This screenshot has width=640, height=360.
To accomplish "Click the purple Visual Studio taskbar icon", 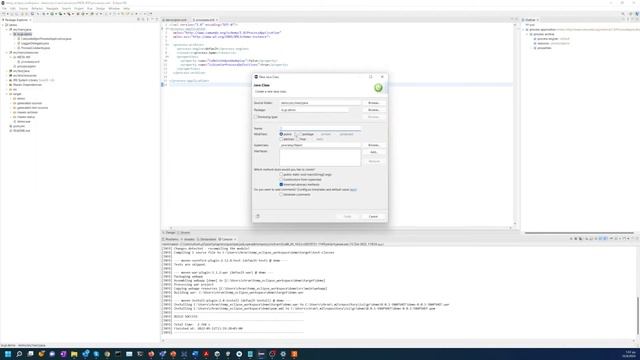I will (x=63, y=354).
